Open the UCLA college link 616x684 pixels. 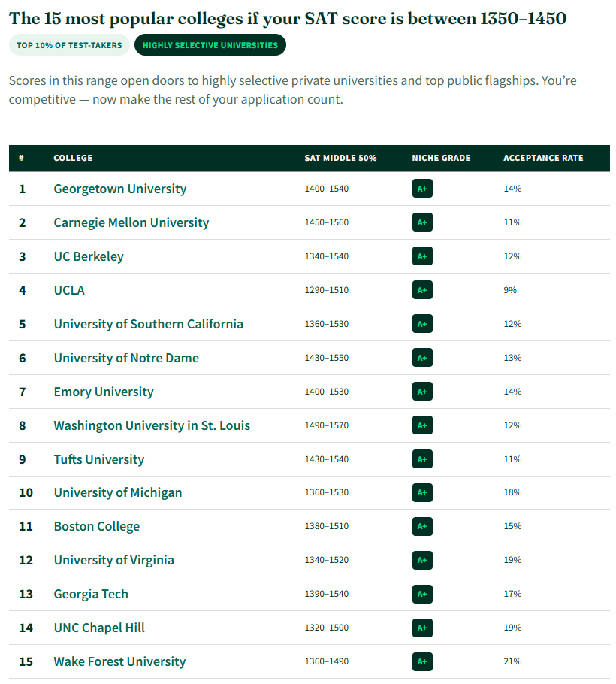(x=69, y=290)
